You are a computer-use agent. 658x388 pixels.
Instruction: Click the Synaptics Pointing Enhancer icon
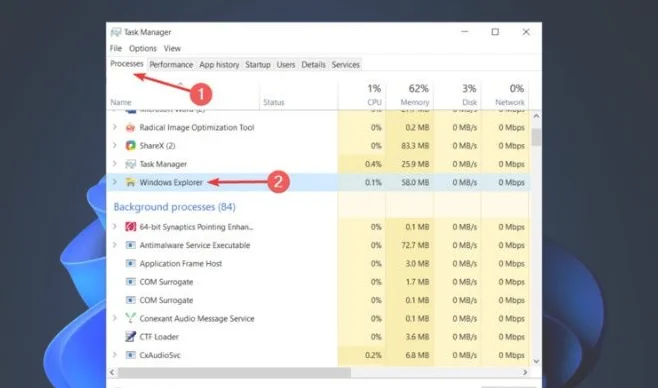pos(131,227)
